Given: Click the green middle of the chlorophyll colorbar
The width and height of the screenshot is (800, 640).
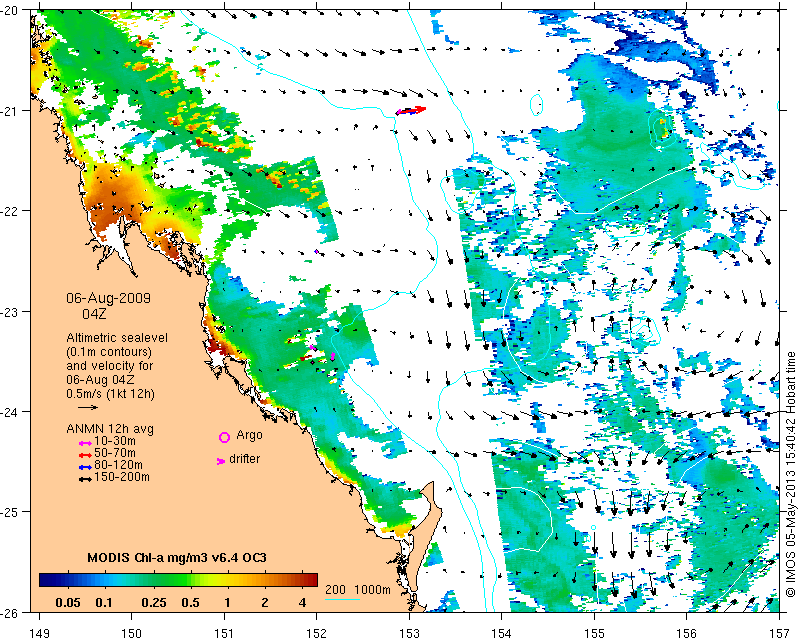Looking at the screenshot, I should click(179, 580).
